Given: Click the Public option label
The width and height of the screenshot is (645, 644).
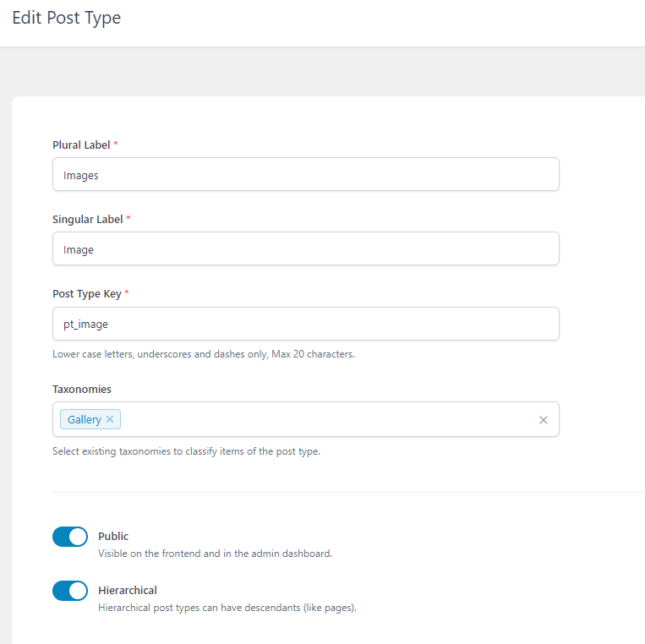Looking at the screenshot, I should [x=113, y=537].
